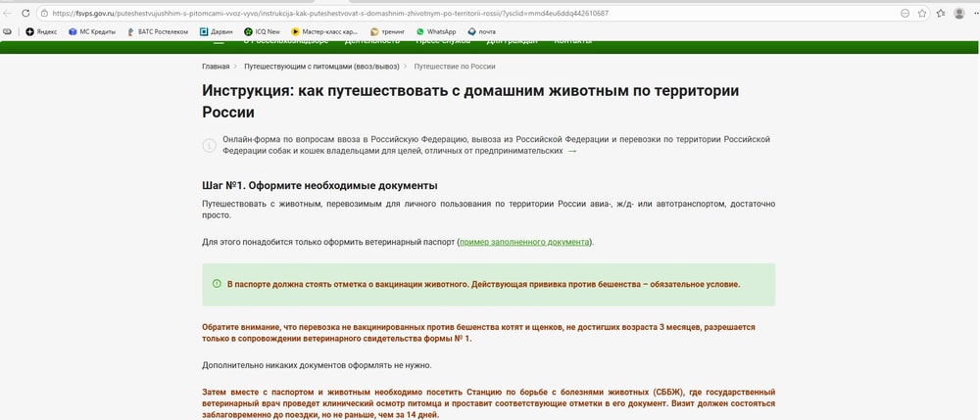This screenshot has width=980, height=420.
Task: Open пример заполненного документа link
Action: point(524,242)
